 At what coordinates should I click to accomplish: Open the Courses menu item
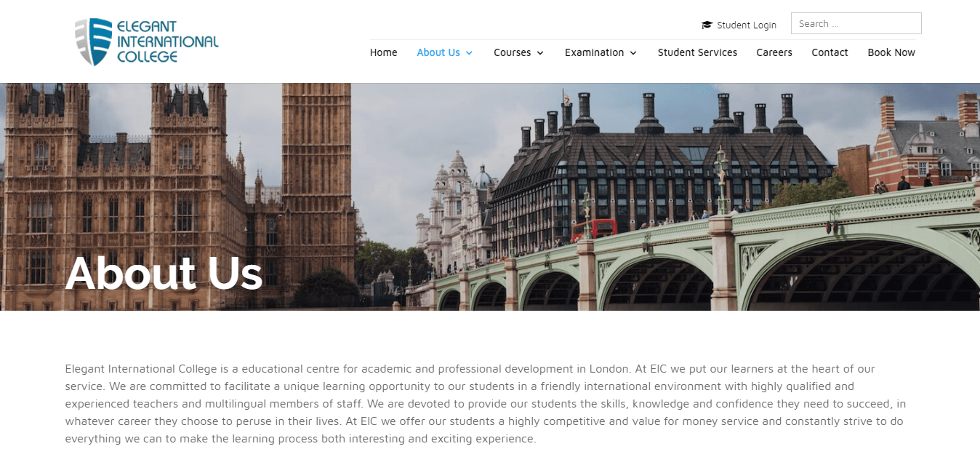pyautogui.click(x=513, y=52)
